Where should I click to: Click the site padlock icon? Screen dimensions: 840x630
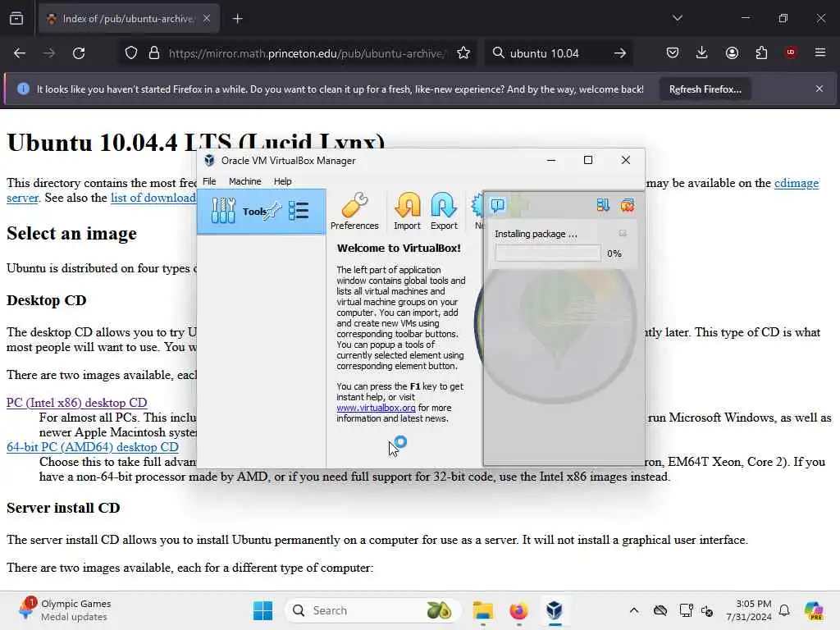coord(154,53)
